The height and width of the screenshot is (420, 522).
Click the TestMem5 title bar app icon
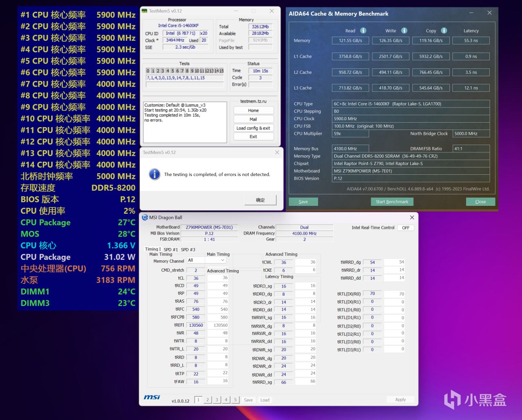pyautogui.click(x=144, y=11)
